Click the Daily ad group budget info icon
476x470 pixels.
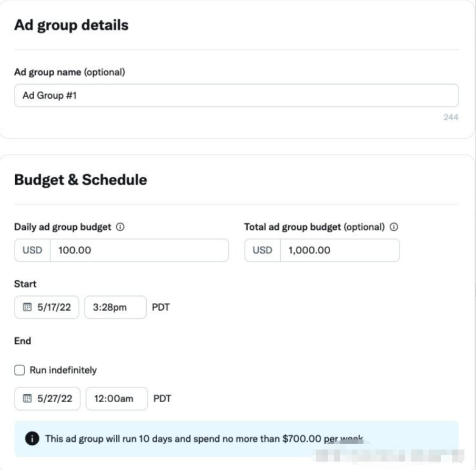coord(120,228)
